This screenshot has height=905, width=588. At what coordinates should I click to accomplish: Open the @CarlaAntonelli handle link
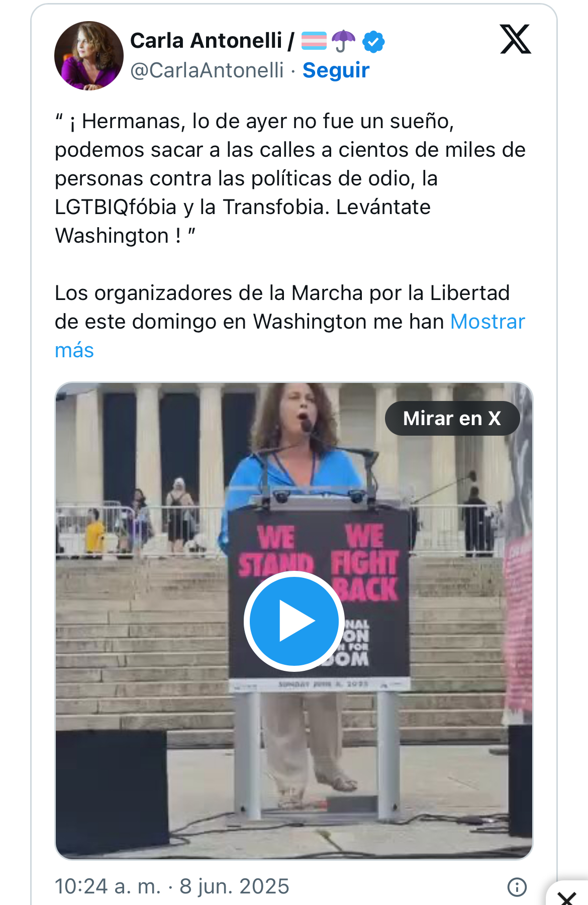207,70
